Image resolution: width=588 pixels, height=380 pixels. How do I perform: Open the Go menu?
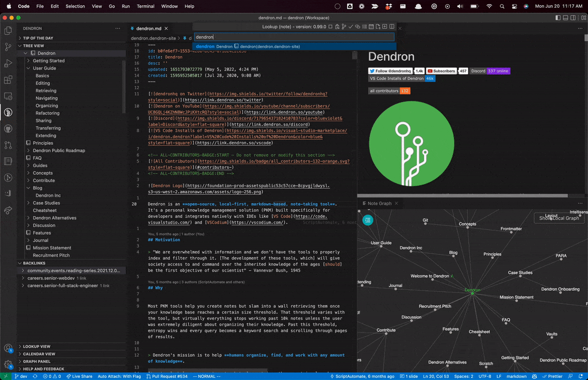click(x=112, y=6)
